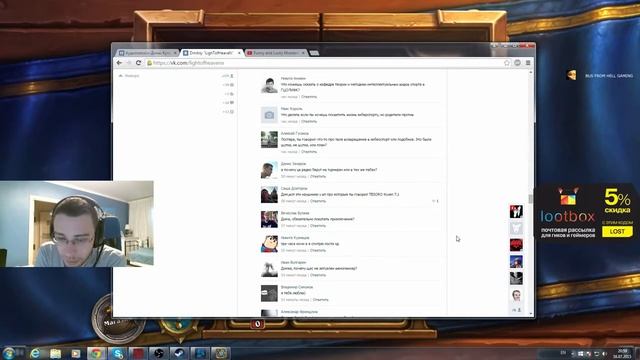Click the system tray clock

coord(622,353)
